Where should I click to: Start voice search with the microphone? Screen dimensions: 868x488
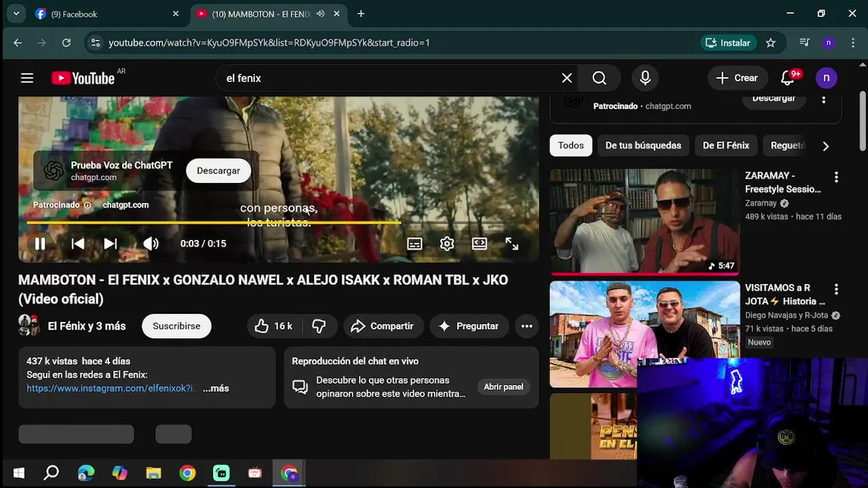point(646,78)
